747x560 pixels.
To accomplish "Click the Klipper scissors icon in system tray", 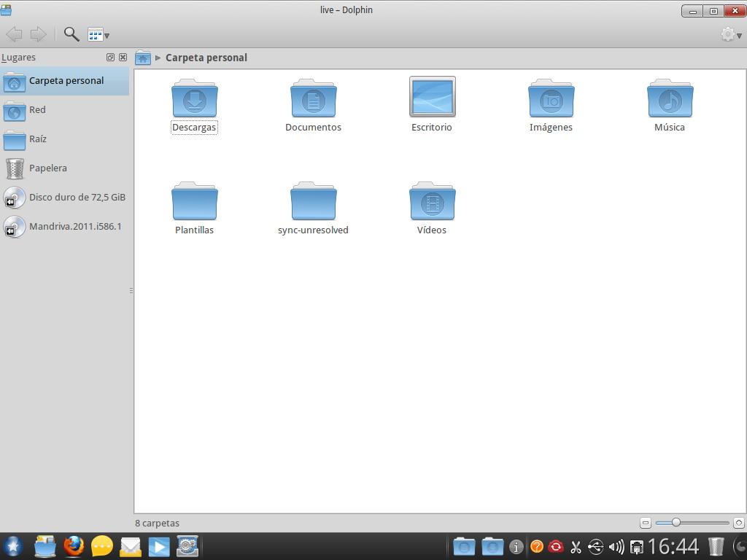I will click(x=575, y=545).
